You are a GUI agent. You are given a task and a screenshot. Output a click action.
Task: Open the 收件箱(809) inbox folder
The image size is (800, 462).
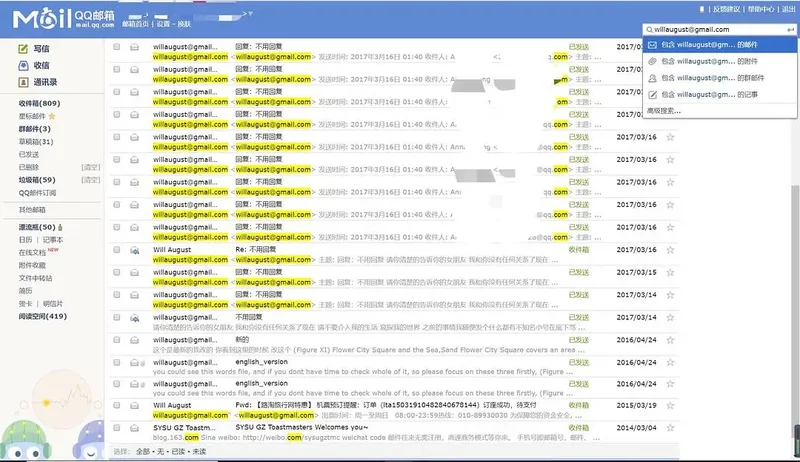39,104
